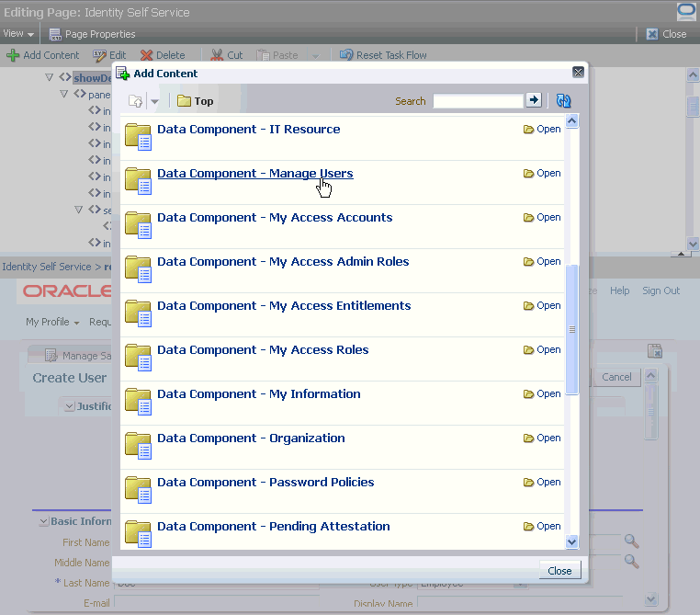The image size is (700, 615).
Task: Open the Paste dropdown arrow
Action: [316, 56]
